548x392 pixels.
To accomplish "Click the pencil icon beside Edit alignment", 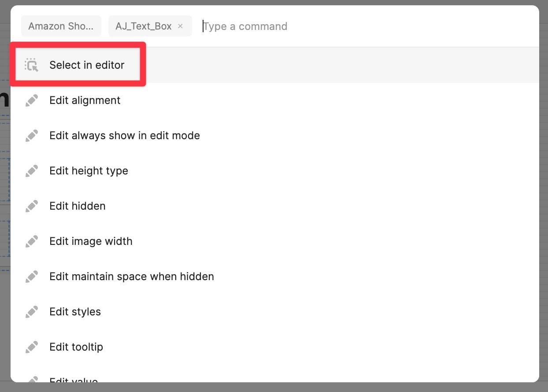I will [x=32, y=100].
